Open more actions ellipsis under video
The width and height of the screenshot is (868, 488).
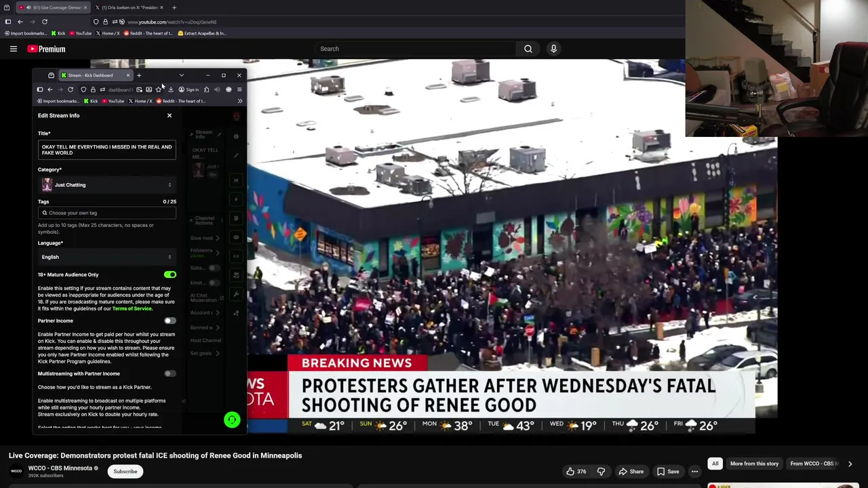click(694, 472)
